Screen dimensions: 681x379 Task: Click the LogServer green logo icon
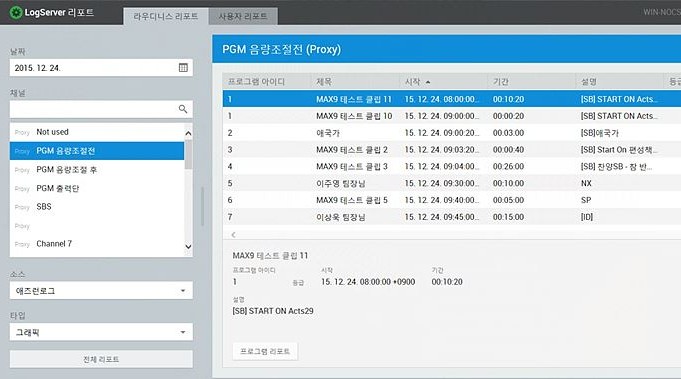point(16,13)
